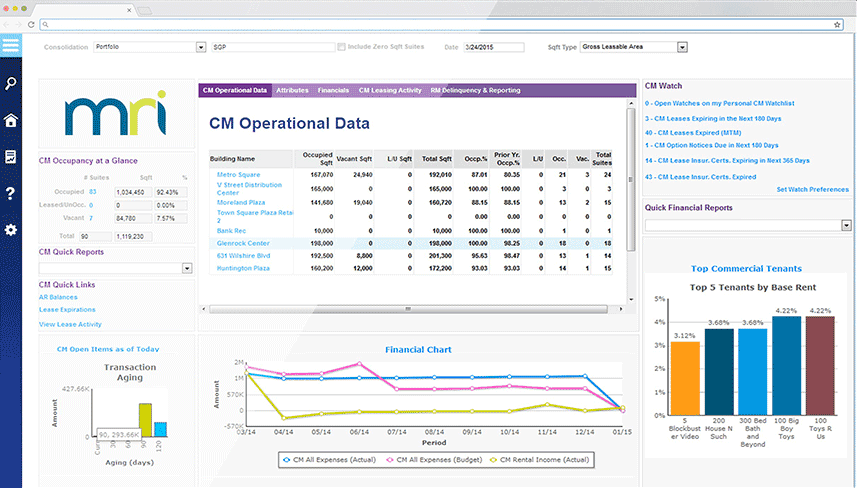This screenshot has width=857, height=488.
Task: Toggle Include Zero Sqft Suites checkbox
Action: pyautogui.click(x=341, y=47)
